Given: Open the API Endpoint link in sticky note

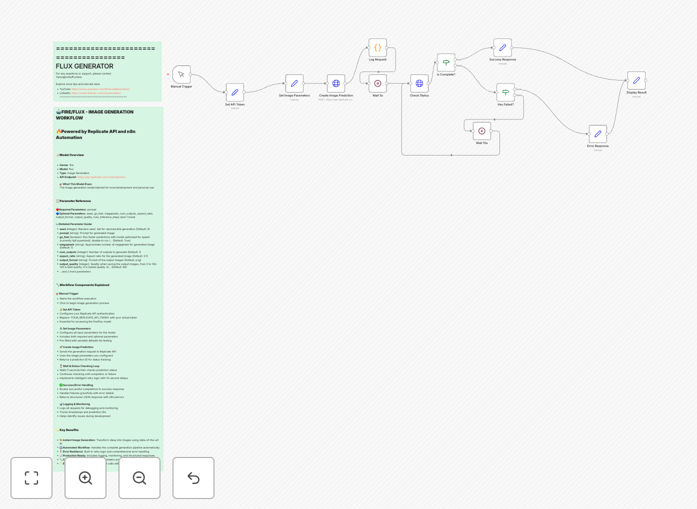Looking at the screenshot, I should click(101, 177).
